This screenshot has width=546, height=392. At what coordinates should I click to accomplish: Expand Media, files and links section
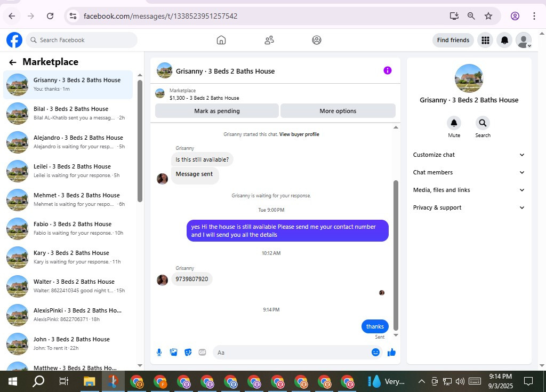469,190
